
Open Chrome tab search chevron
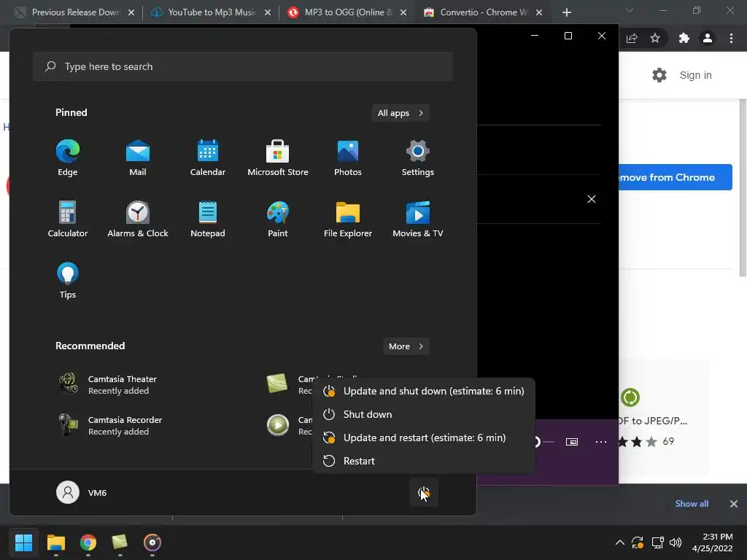point(630,10)
